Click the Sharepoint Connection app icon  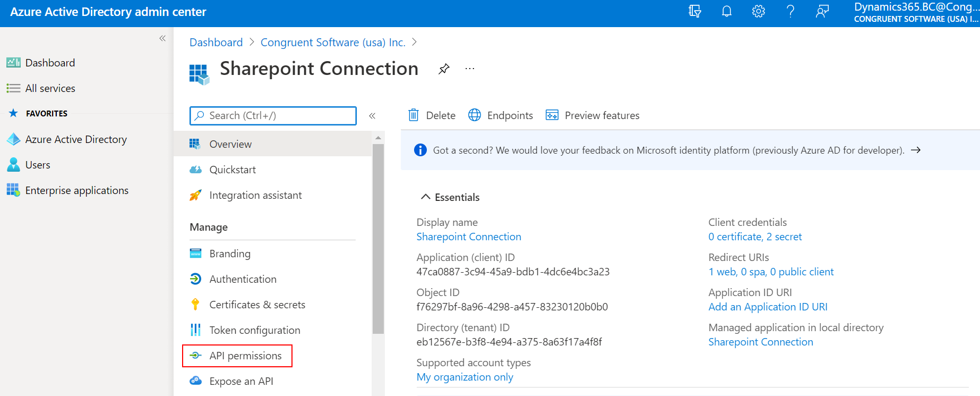click(199, 74)
